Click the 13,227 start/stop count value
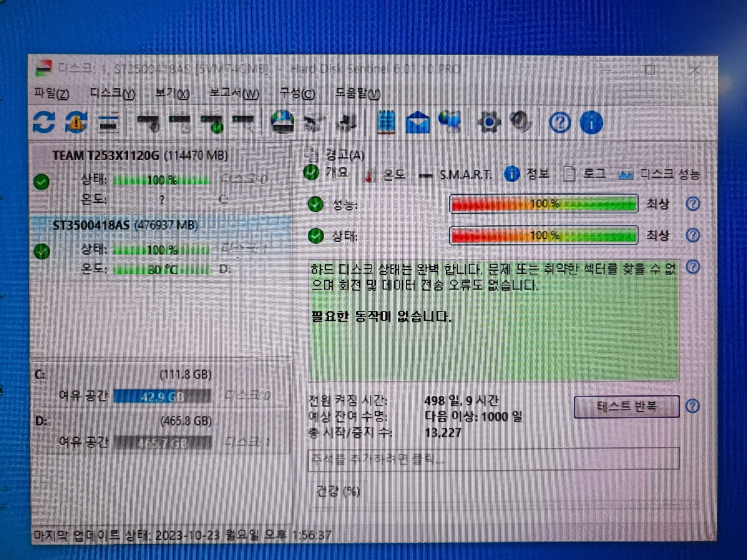Viewport: 747px width, 560px height. tap(443, 433)
